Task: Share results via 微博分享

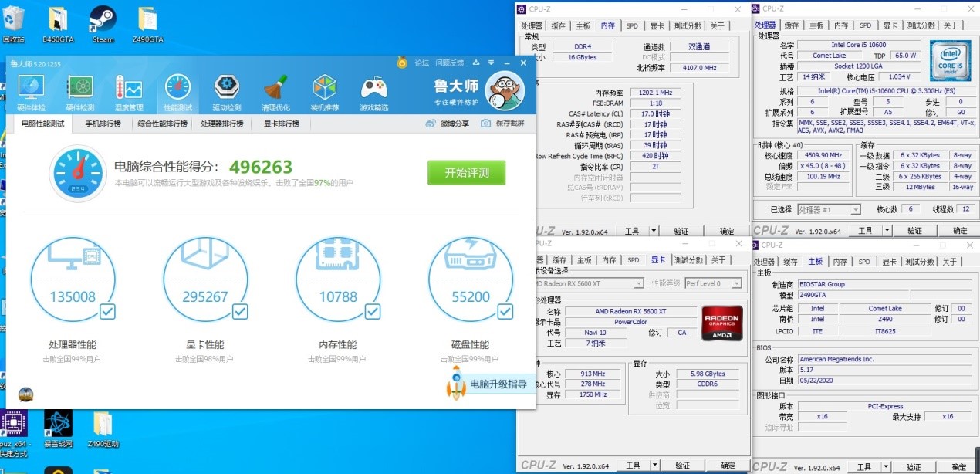Action: (x=446, y=124)
